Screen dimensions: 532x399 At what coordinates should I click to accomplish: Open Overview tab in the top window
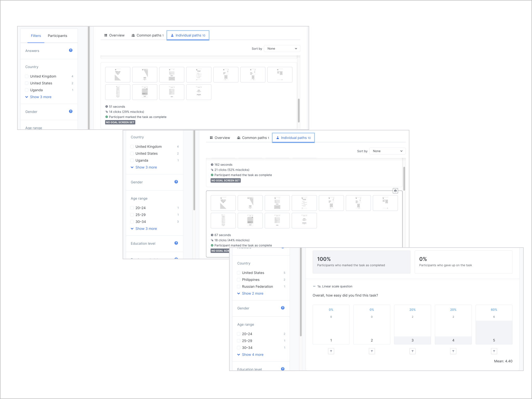pos(114,35)
